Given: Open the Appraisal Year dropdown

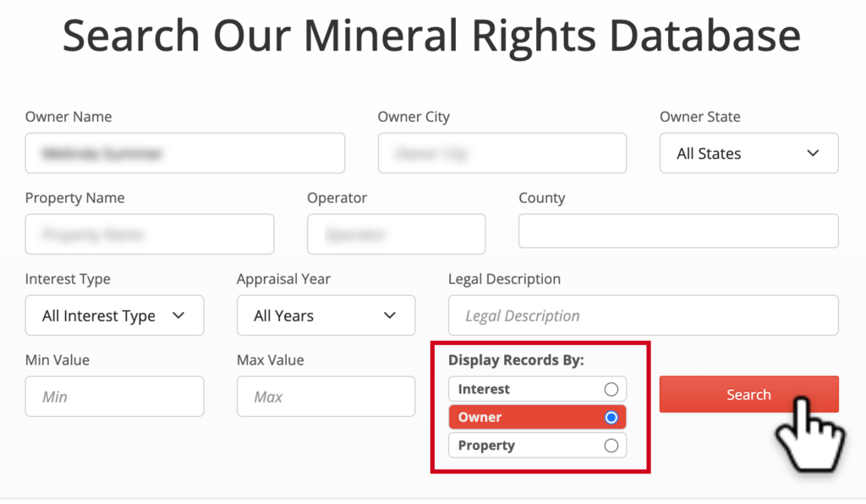Looking at the screenshot, I should (x=326, y=315).
